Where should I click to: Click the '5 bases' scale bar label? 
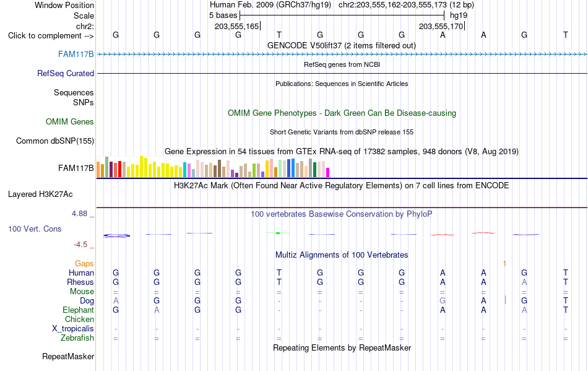click(223, 15)
